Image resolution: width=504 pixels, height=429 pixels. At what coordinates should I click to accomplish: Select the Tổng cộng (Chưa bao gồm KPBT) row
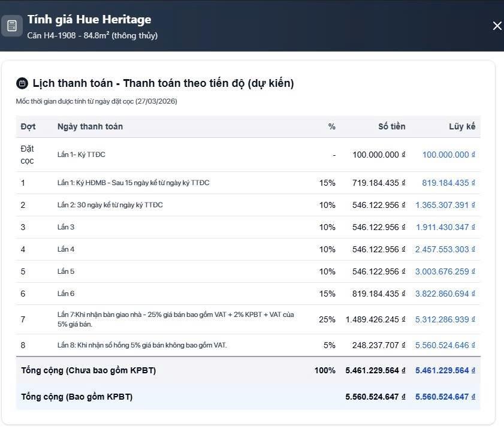(89, 370)
